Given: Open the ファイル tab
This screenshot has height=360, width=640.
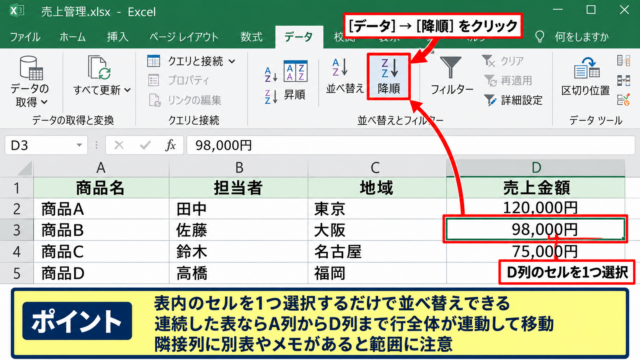Looking at the screenshot, I should 25,37.
